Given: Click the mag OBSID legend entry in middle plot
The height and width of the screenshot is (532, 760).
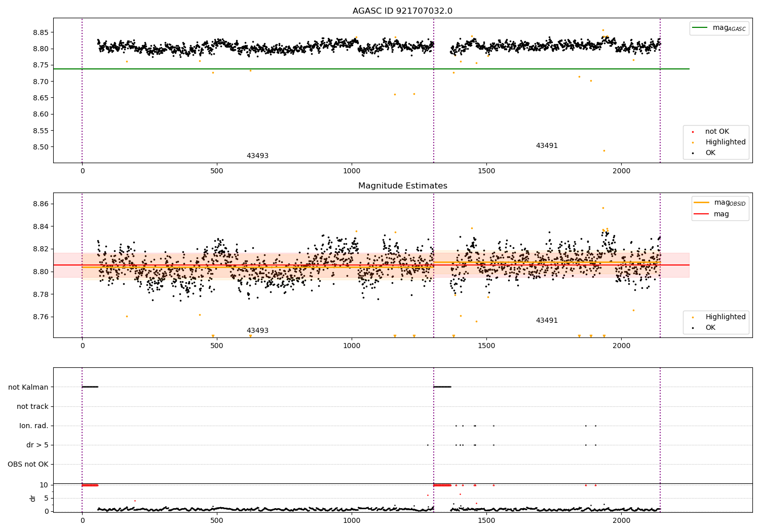Looking at the screenshot, I should pyautogui.click(x=719, y=203).
